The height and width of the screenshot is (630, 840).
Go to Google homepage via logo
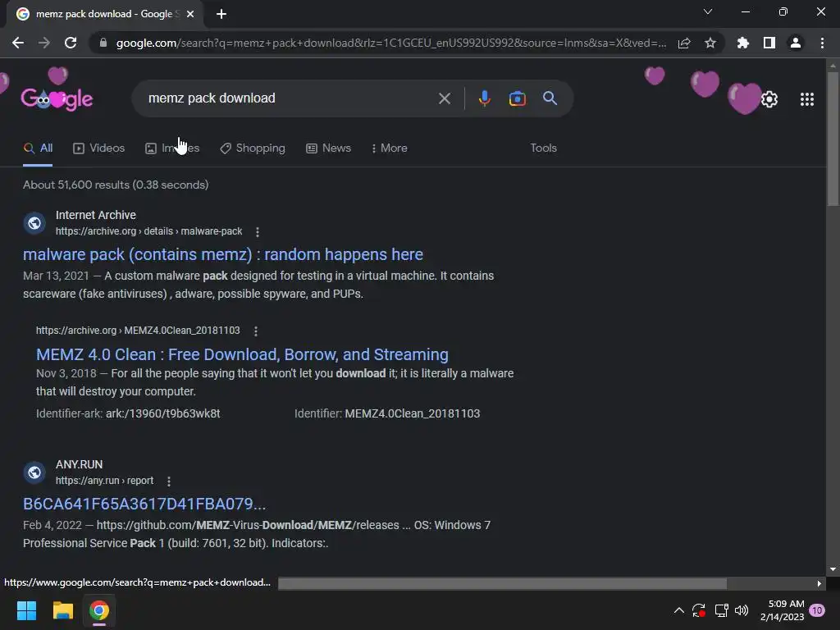click(x=57, y=98)
